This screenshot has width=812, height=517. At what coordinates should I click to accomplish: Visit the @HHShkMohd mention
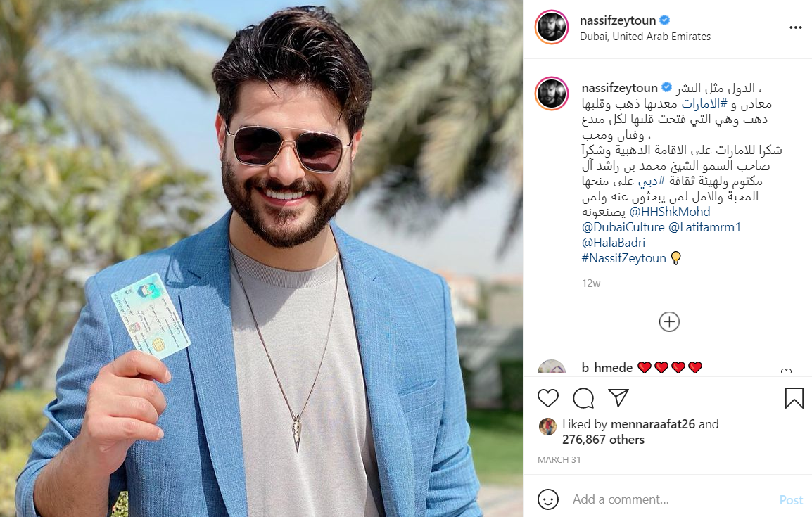[670, 212]
